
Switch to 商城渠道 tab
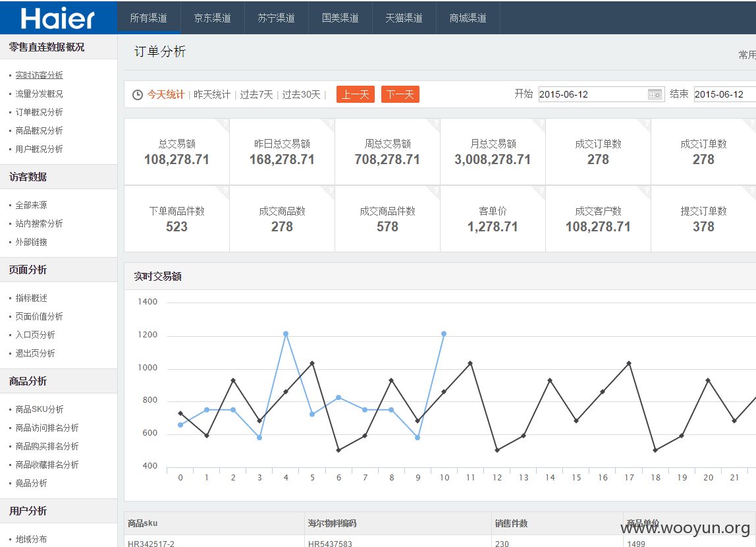click(468, 18)
